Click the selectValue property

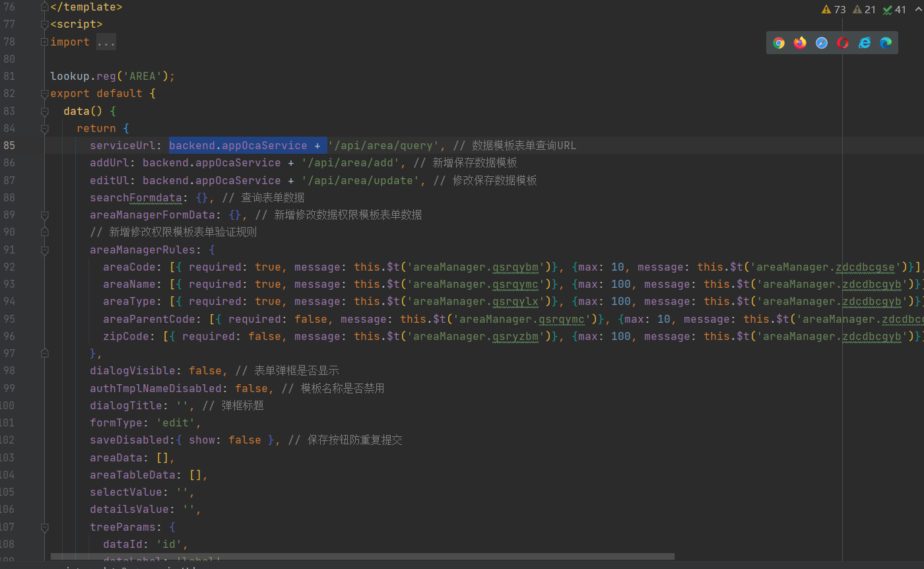pos(126,492)
